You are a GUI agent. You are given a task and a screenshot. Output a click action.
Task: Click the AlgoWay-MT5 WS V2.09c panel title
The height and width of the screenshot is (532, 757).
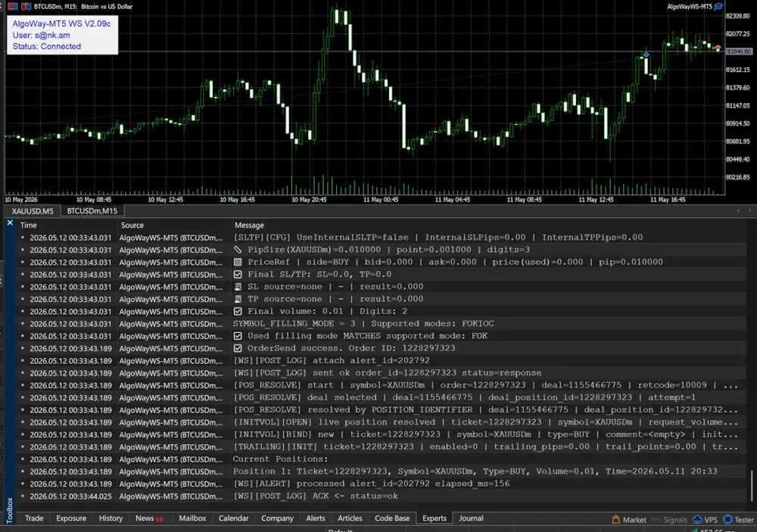click(61, 23)
